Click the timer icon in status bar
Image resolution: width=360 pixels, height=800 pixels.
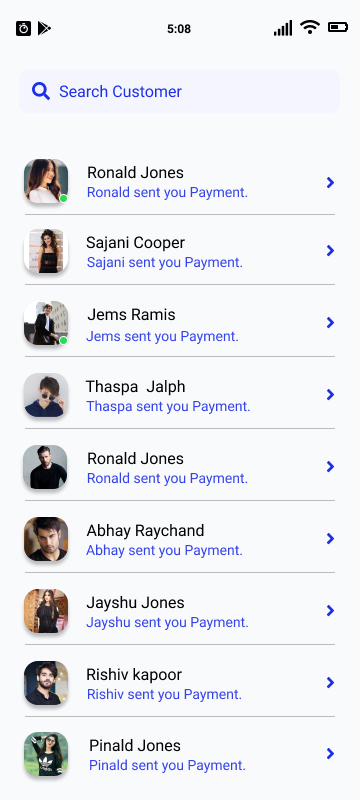pyautogui.click(x=23, y=28)
